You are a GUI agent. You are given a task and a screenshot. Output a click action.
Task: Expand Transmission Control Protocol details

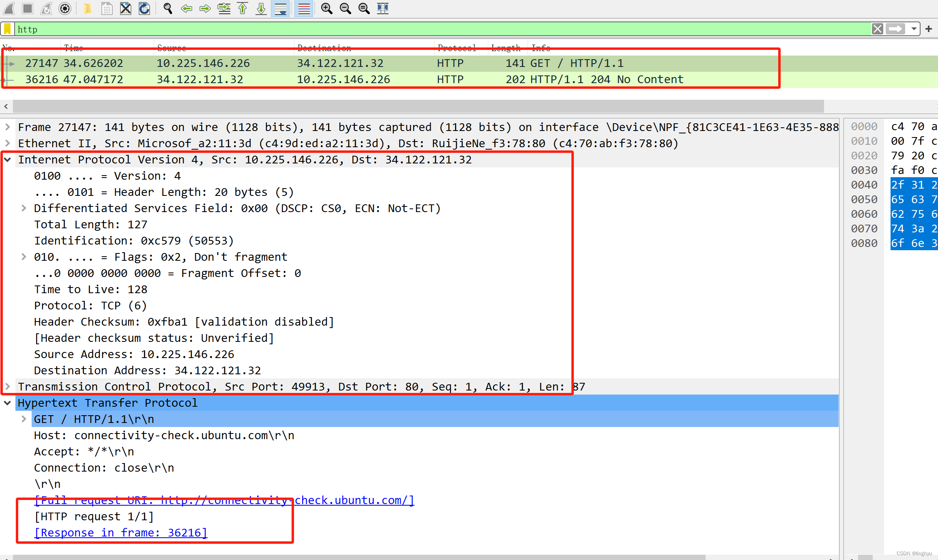click(x=7, y=386)
